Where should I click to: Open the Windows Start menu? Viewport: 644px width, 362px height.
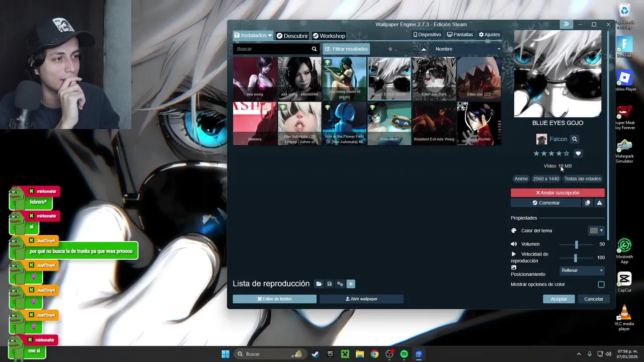[x=225, y=354]
